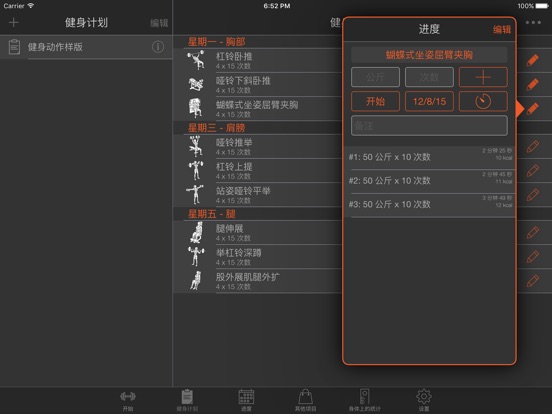Add a set with the plus button
Image resolution: width=552 pixels, height=414 pixels.
(x=483, y=77)
